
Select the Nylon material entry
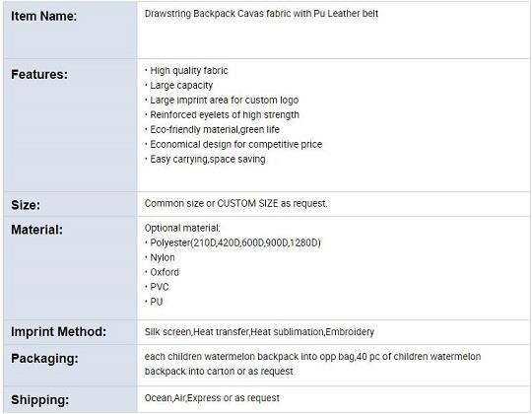click(161, 257)
